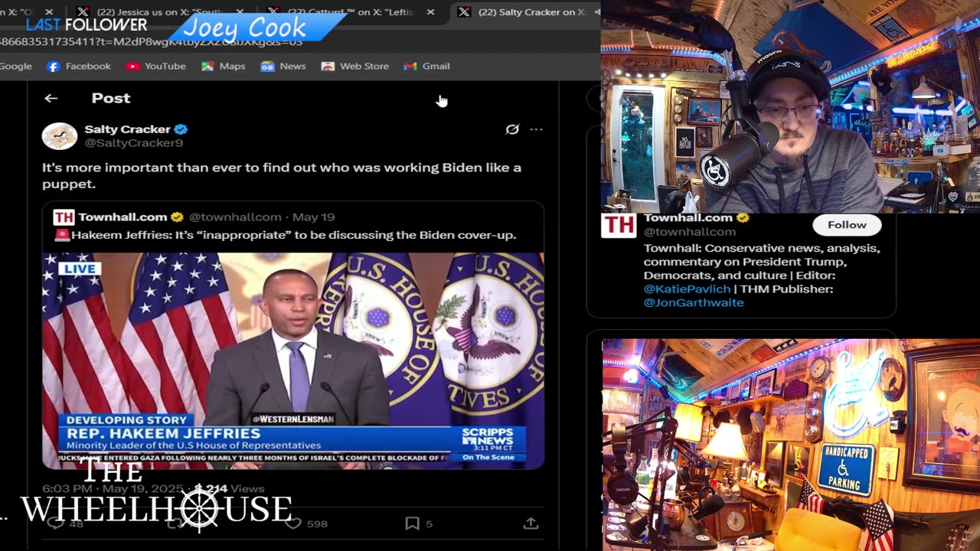Open the @JonGarthwaite profile link
This screenshot has height=551, width=980.
point(694,302)
